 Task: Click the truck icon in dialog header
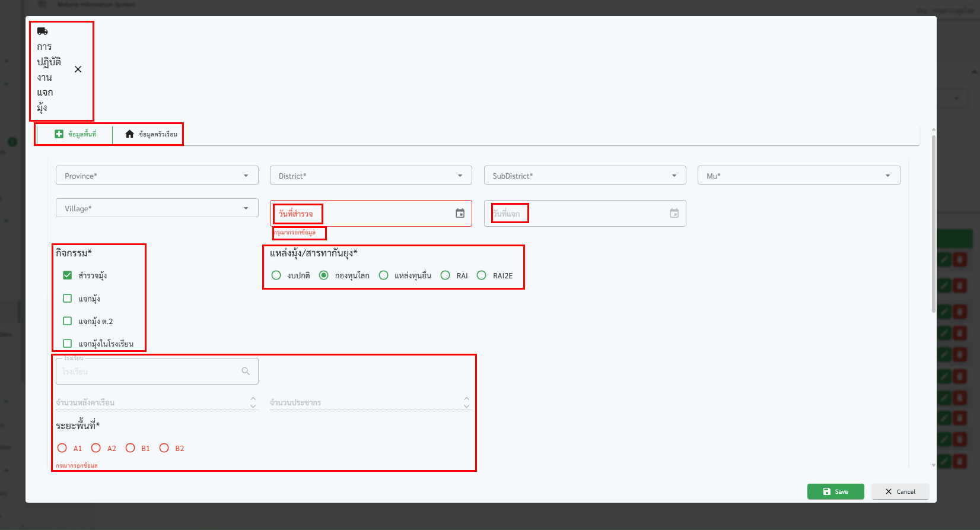(x=42, y=31)
